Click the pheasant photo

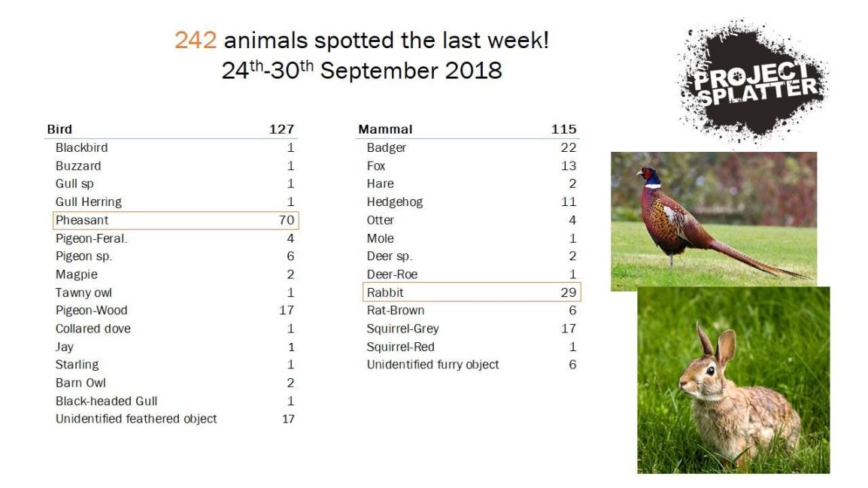click(x=713, y=220)
